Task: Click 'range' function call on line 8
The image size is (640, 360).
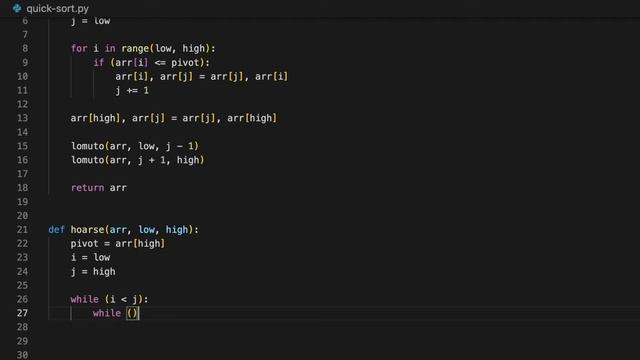Action: click(135, 49)
